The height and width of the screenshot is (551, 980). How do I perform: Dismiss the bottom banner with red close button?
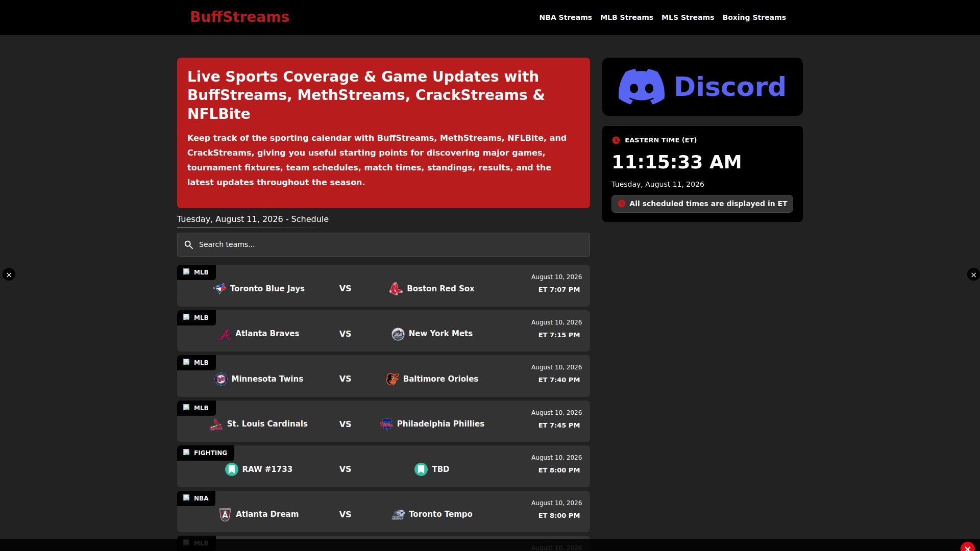[967, 548]
